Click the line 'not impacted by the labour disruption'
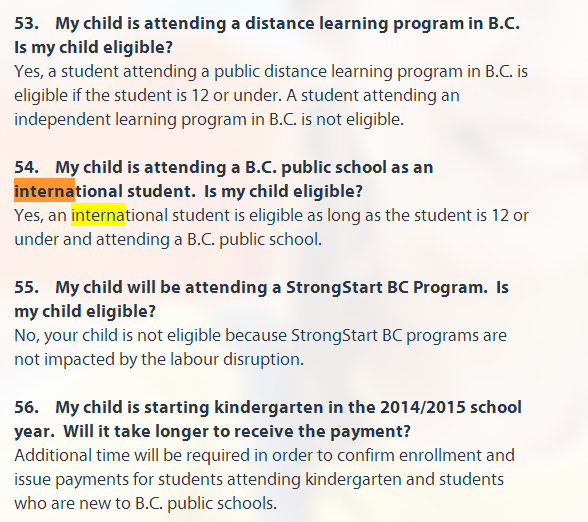Screen dimensions: 588x522 [159, 359]
